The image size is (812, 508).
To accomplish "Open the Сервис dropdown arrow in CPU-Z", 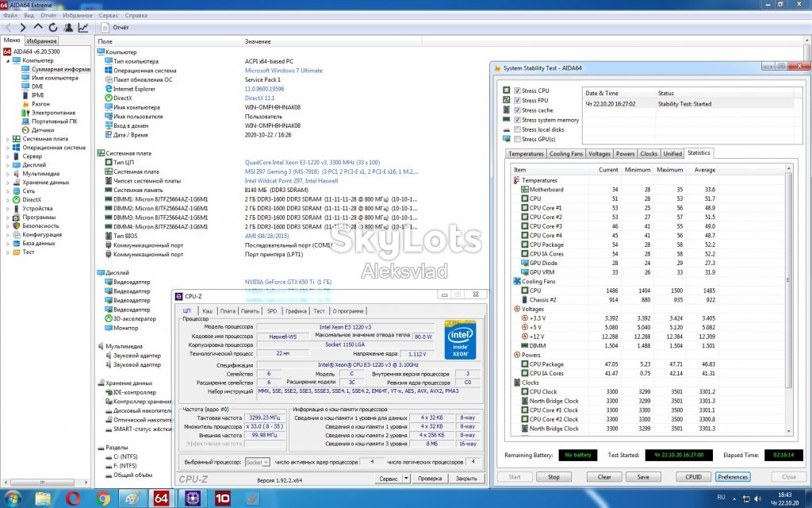I will click(407, 479).
